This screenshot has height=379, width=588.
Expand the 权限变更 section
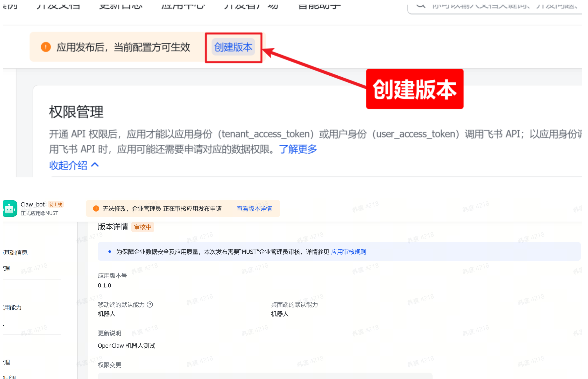109,365
